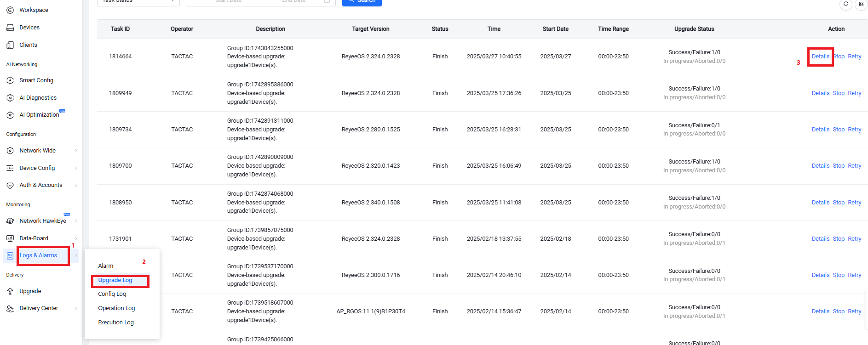
Task: Click the Upgrade icon under Delivery
Action: coord(10,291)
